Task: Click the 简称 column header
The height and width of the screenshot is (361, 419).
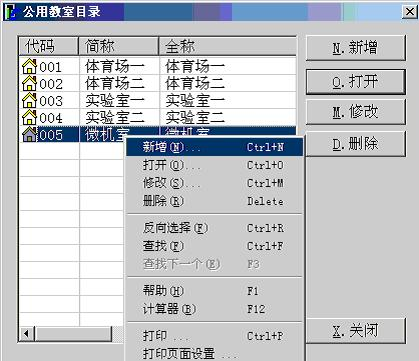Action: pos(118,46)
